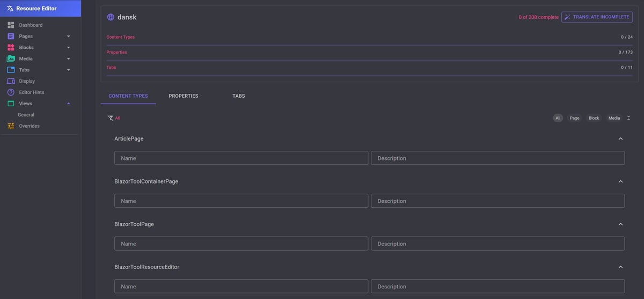Image resolution: width=644 pixels, height=299 pixels.
Task: Click the clear filter icon beside All
Action: 110,118
